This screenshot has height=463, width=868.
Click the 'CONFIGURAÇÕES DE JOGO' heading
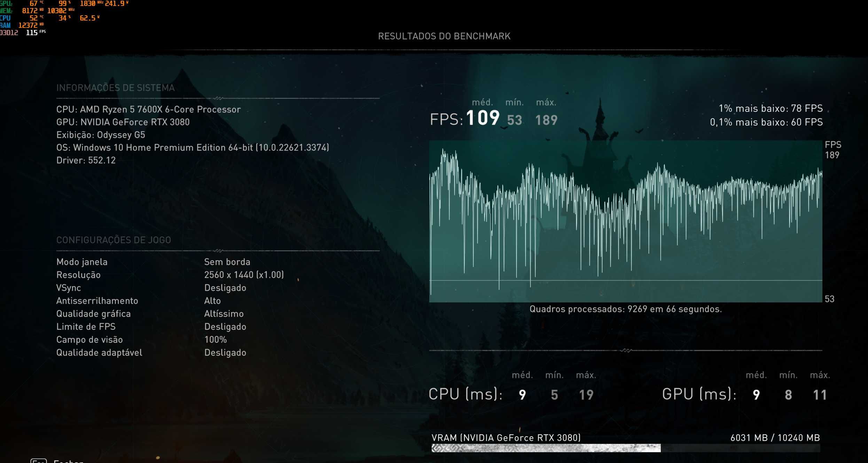click(x=114, y=240)
